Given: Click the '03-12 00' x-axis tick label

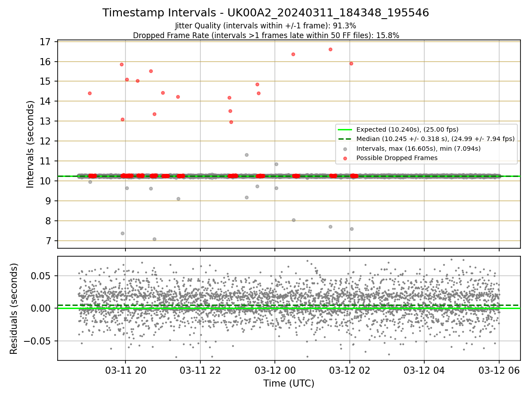Looking at the screenshot, I should click(275, 371).
